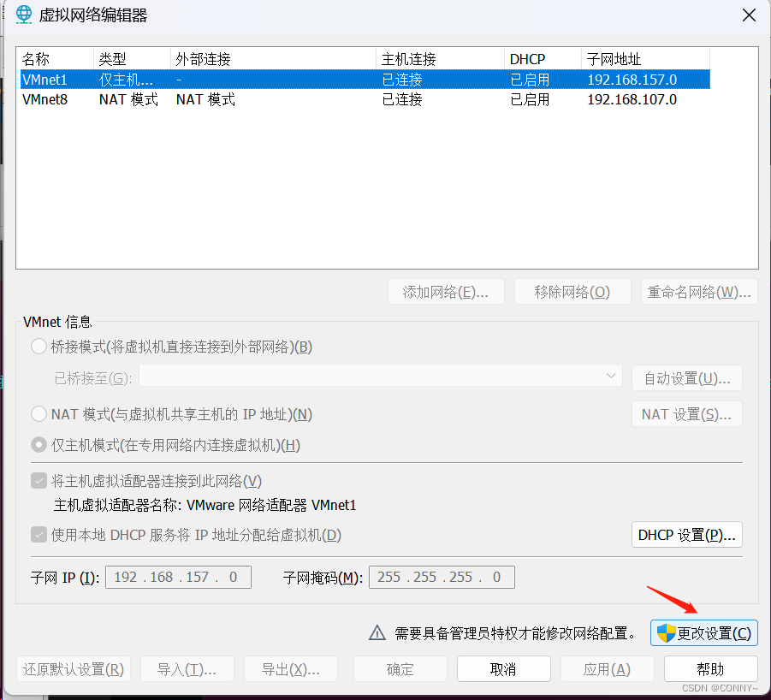This screenshot has height=700, width=771.
Task: Select 仅主机模式 radio button
Action: 39,445
